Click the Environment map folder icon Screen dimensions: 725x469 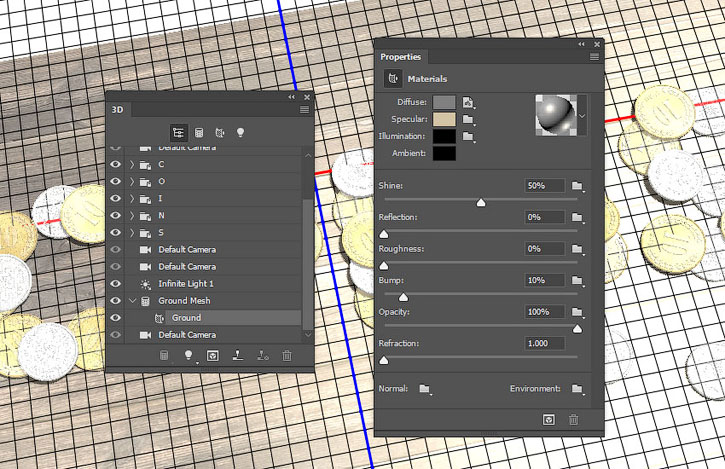pos(577,388)
